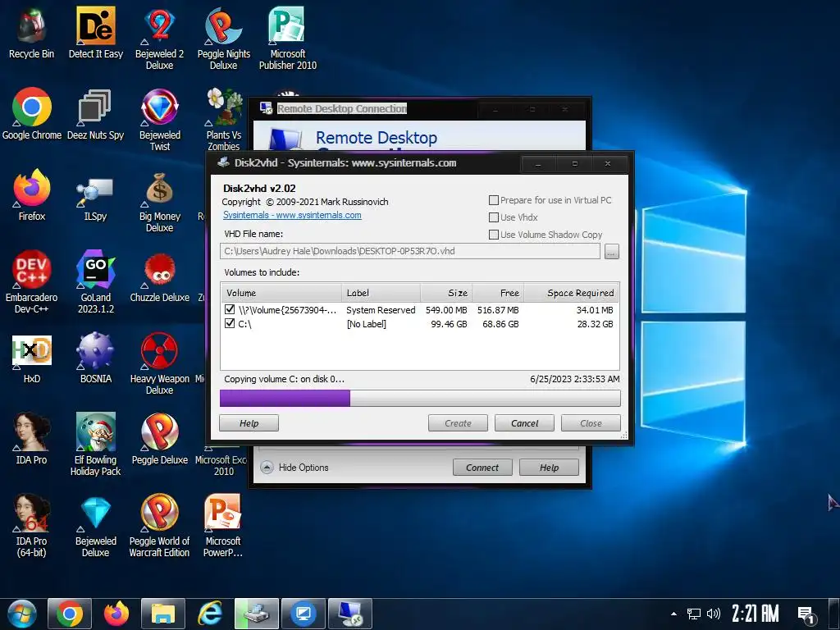This screenshot has height=630, width=840.
Task: Click Connect in Remote Desktop Connection
Action: (x=482, y=467)
